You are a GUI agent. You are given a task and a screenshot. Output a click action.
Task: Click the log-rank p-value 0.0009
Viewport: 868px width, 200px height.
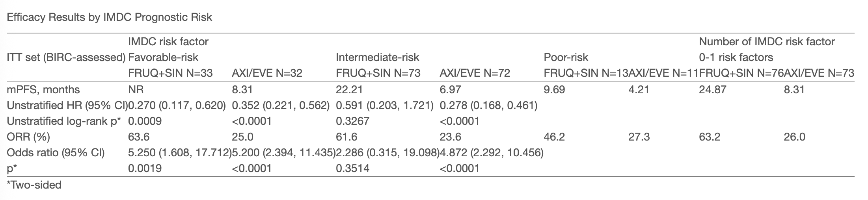tap(145, 121)
